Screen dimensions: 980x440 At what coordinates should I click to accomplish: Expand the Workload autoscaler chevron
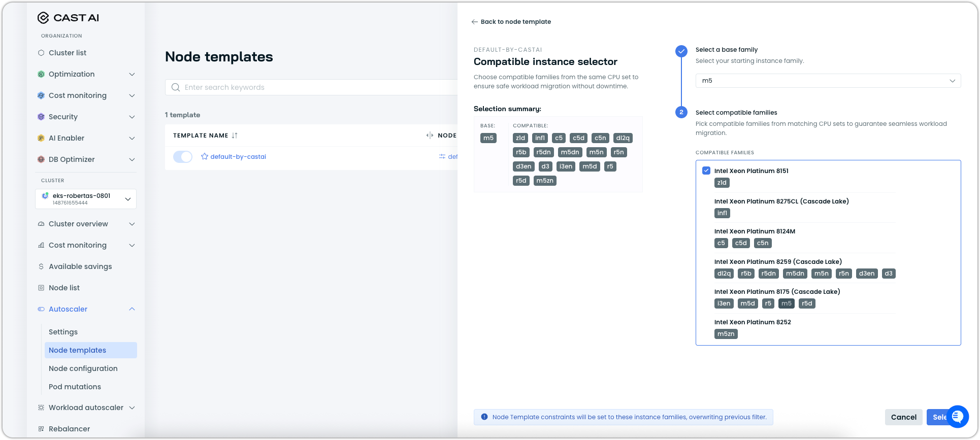coord(132,408)
